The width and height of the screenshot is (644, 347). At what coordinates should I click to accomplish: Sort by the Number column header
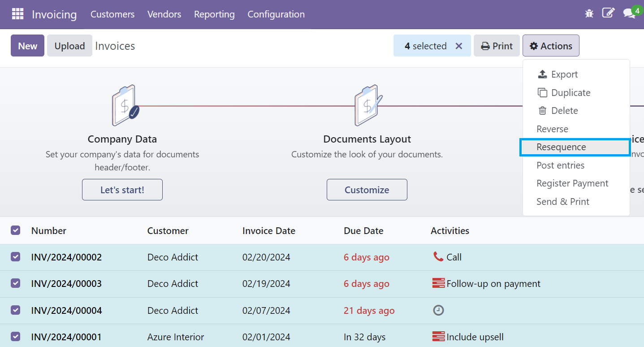pos(49,230)
